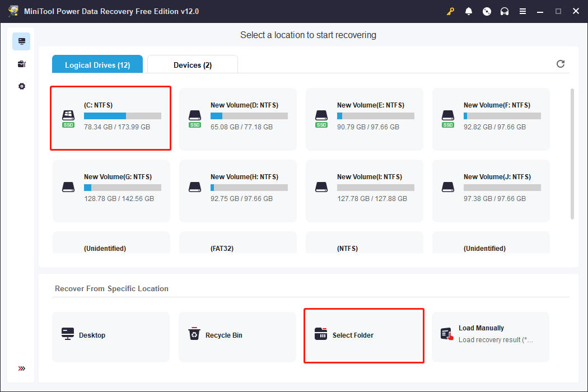Viewport: 588px width, 392px height.
Task: Click E: volume usage bar
Action: [376, 116]
